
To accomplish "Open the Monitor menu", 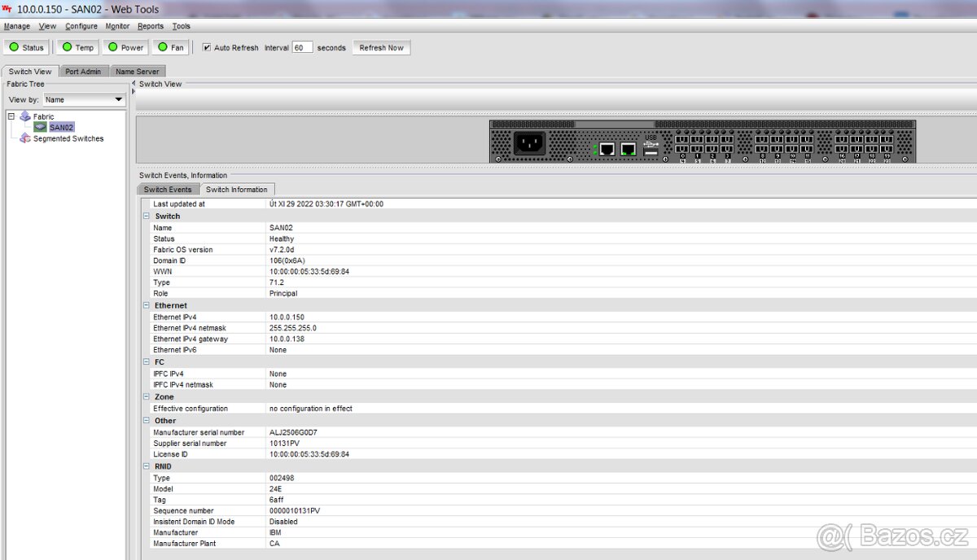I will (117, 26).
